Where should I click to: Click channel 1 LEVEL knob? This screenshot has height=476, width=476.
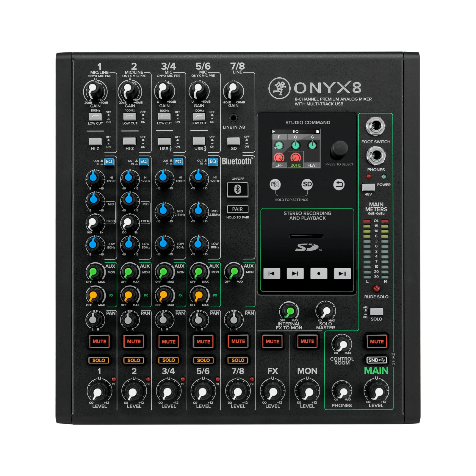pos(99,392)
